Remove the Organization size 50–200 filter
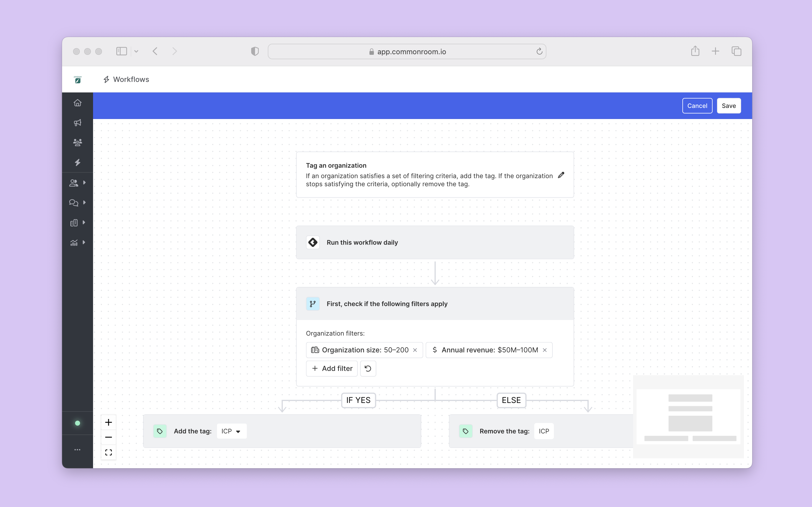Image resolution: width=812 pixels, height=507 pixels. (x=415, y=350)
